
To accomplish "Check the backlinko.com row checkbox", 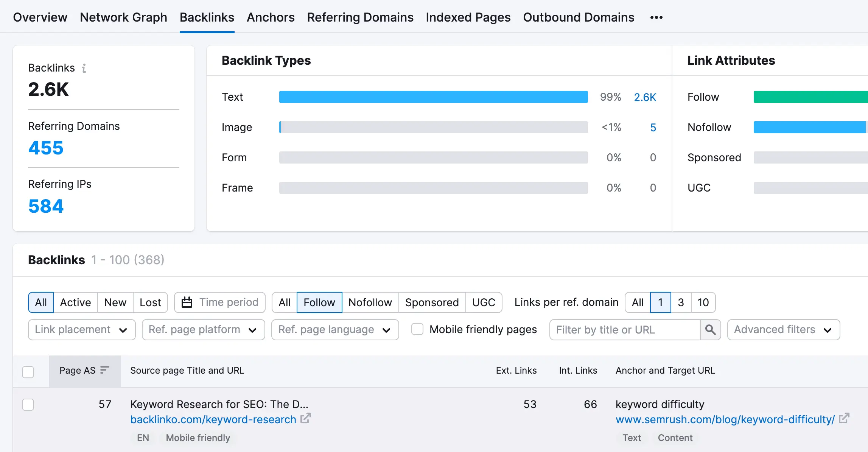I will click(x=28, y=405).
